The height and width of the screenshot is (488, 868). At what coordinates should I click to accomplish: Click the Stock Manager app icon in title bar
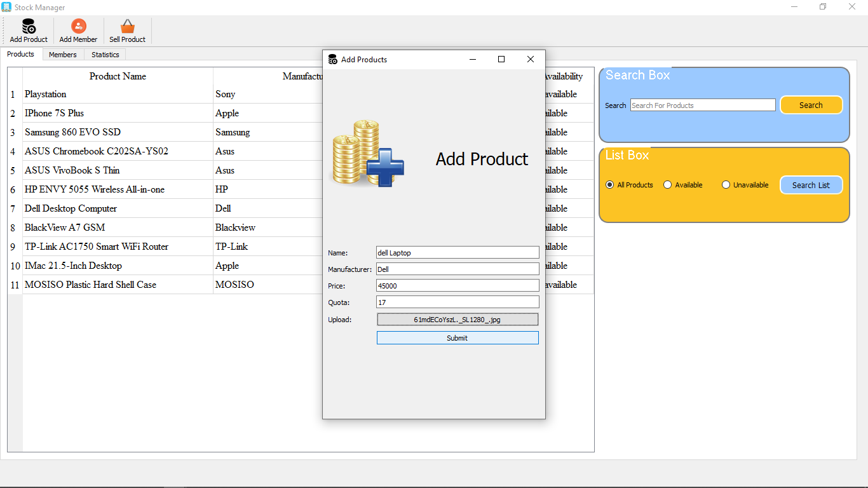(6, 7)
